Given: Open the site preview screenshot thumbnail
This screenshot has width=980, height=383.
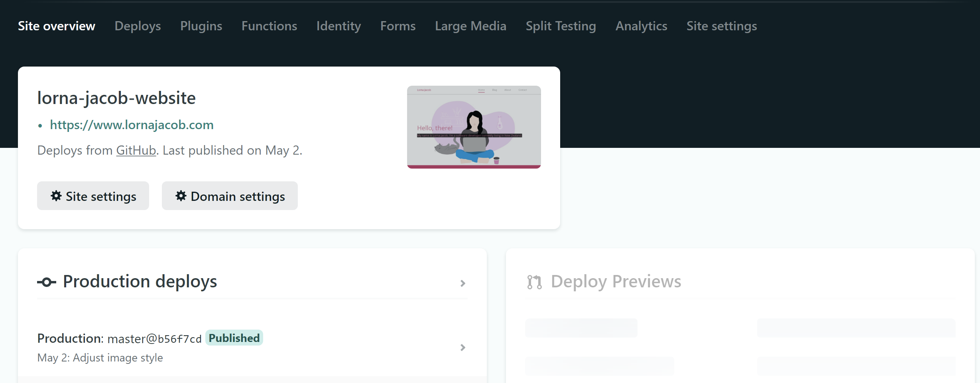Looking at the screenshot, I should pyautogui.click(x=474, y=127).
